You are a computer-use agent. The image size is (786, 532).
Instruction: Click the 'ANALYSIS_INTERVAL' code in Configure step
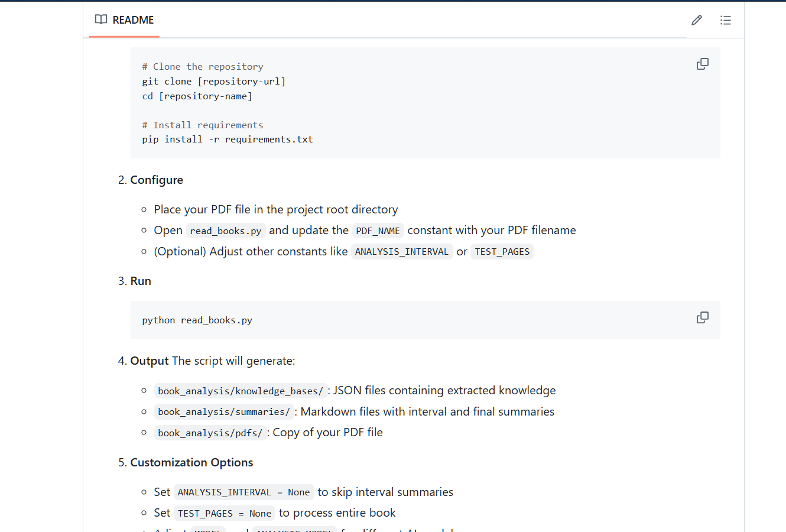pos(402,252)
